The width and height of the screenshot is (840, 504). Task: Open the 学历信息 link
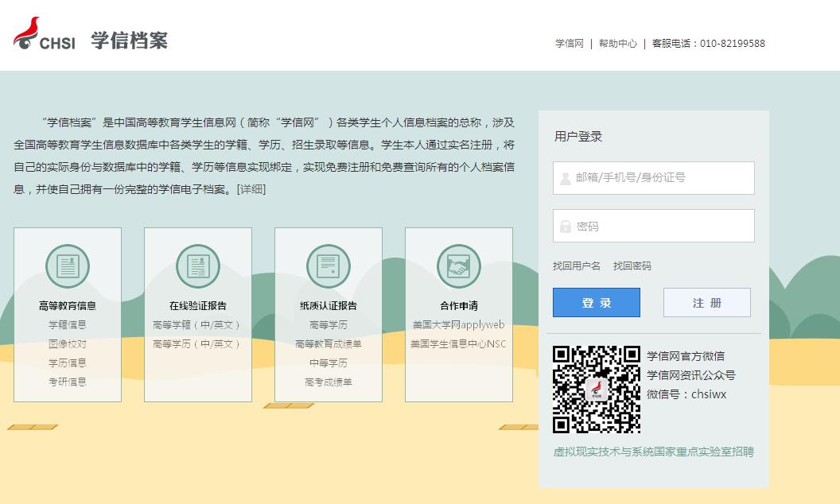[x=68, y=362]
